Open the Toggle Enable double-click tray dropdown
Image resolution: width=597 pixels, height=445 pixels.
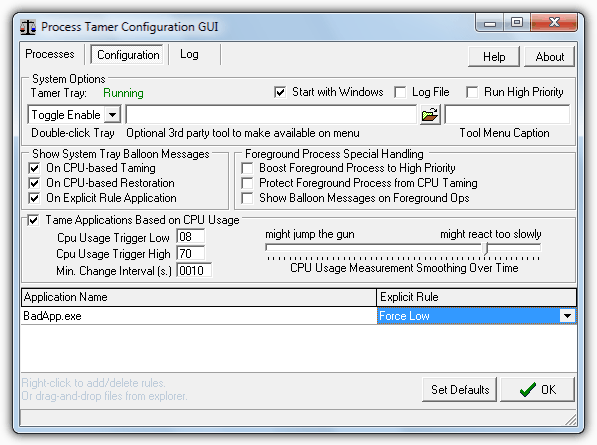113,115
